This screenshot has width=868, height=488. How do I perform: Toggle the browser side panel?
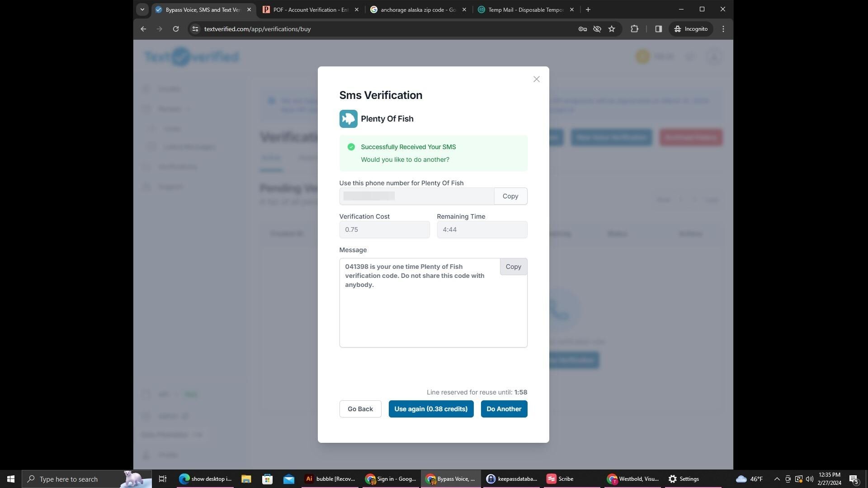pyautogui.click(x=658, y=29)
